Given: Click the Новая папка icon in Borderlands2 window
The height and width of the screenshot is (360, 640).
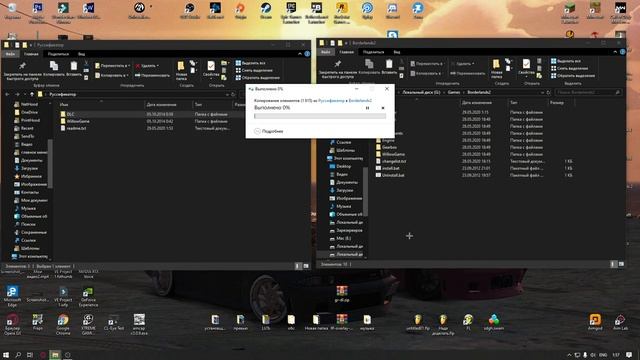Looking at the screenshot, I should [x=496, y=64].
